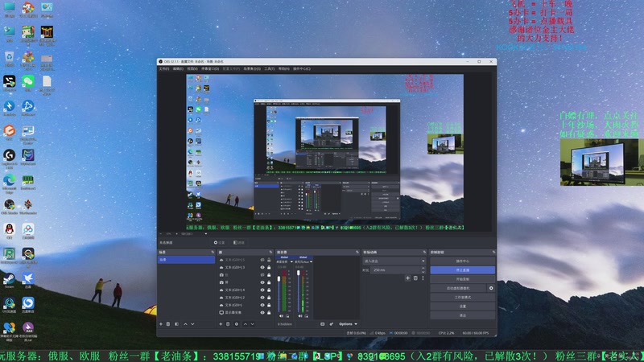The image size is (644, 362).
Task: Open 麦克风/Aux channel dropdown arrow
Action: 312,262
